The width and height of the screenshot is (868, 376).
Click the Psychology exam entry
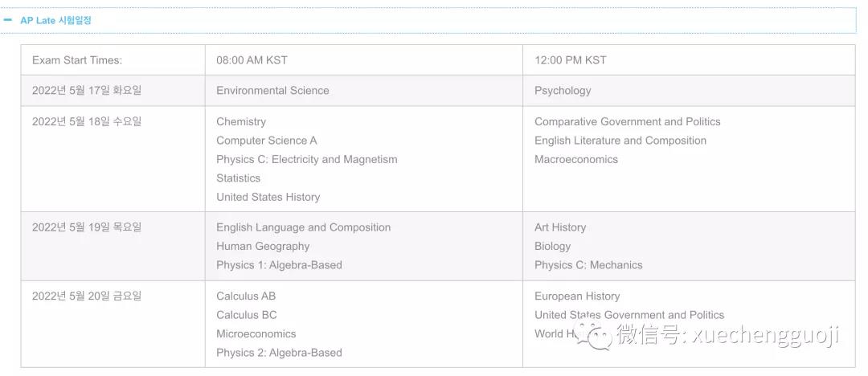click(563, 90)
